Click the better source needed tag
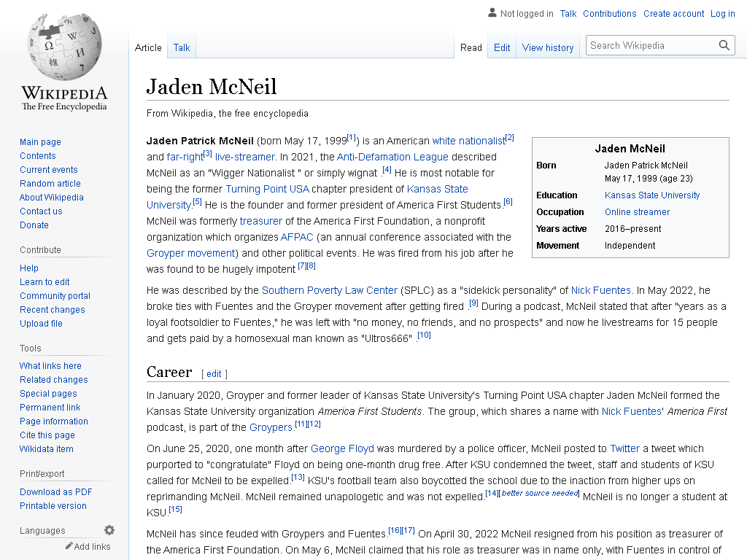747x560 pixels. [540, 494]
